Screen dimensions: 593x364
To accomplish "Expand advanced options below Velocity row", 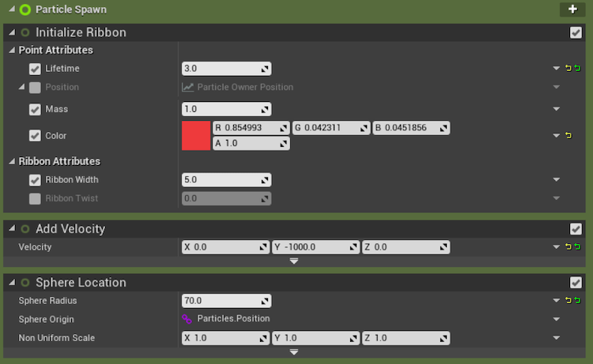I will [294, 261].
